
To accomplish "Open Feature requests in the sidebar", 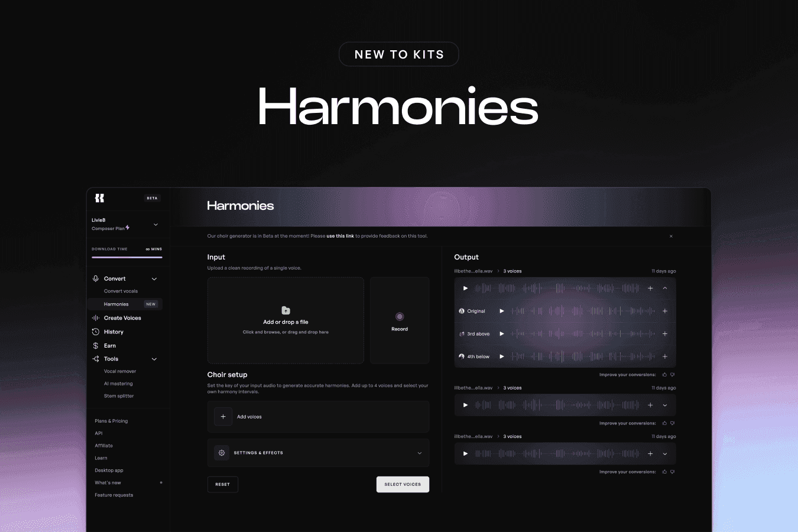I will 114,495.
